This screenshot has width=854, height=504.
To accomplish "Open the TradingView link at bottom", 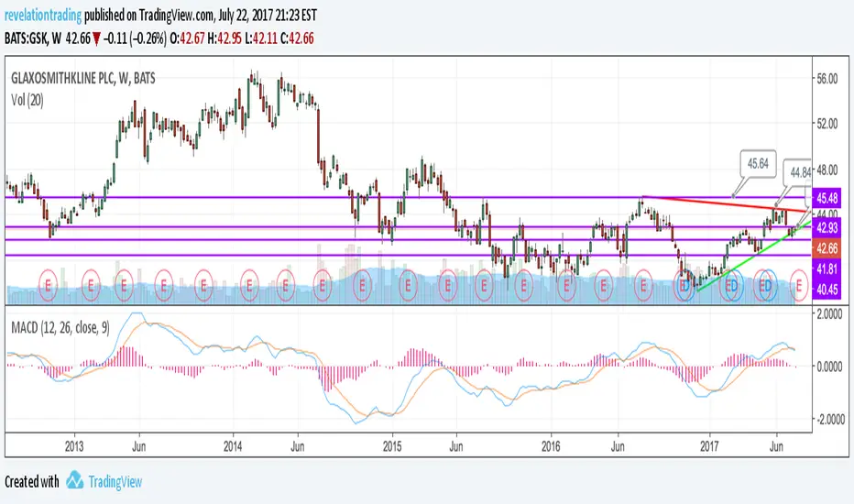I will pyautogui.click(x=115, y=482).
